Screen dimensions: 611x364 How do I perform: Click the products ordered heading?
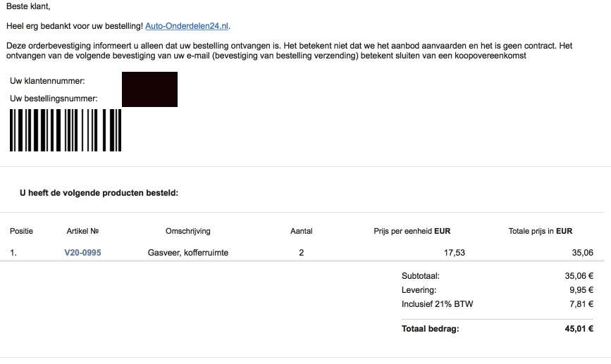pyautogui.click(x=99, y=193)
